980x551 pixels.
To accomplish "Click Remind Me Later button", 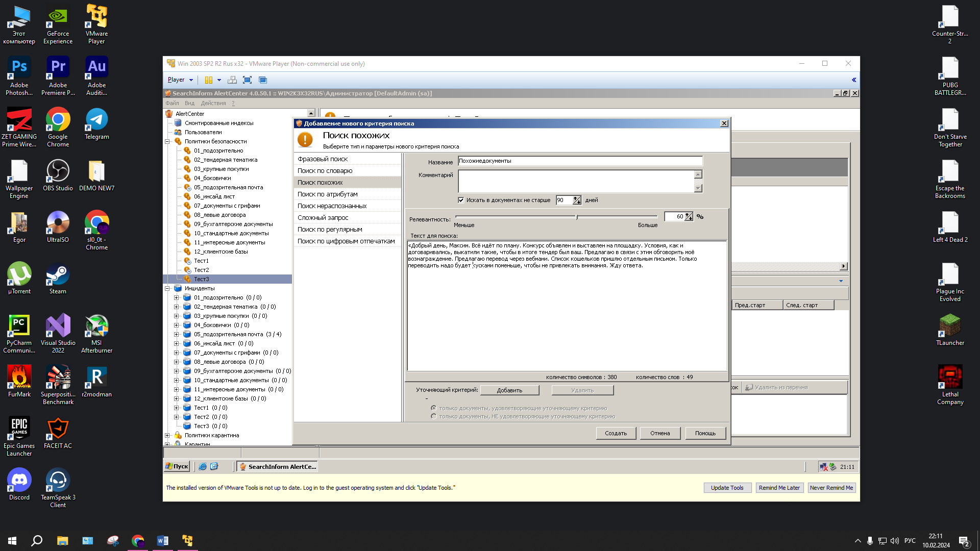I will (x=779, y=488).
